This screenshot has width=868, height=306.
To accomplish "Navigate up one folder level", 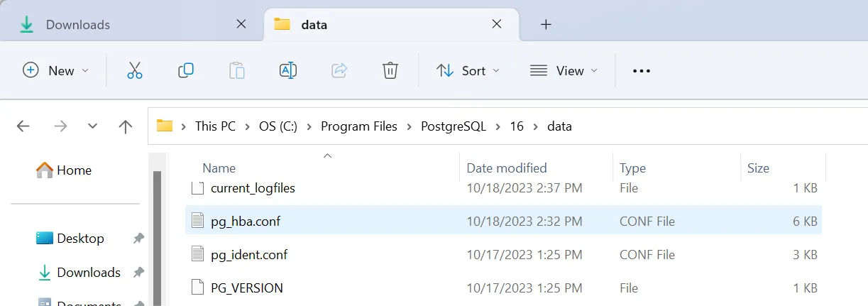I will click(x=126, y=126).
